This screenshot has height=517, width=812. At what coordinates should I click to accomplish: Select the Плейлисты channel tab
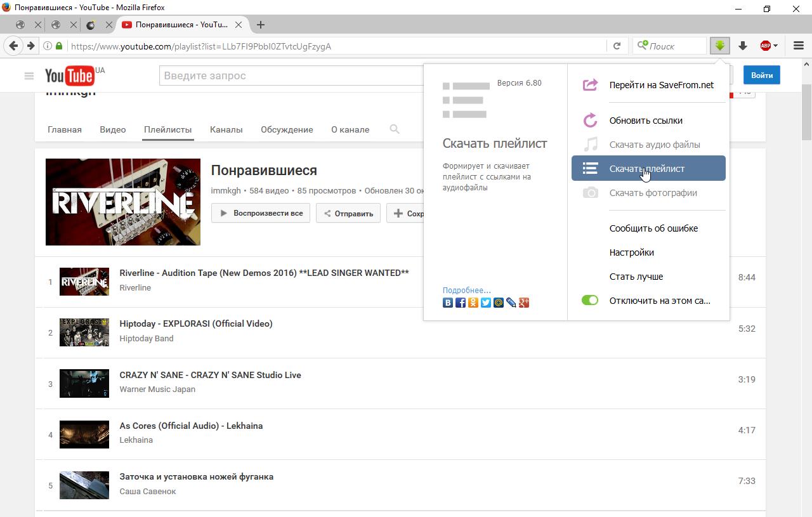point(167,129)
